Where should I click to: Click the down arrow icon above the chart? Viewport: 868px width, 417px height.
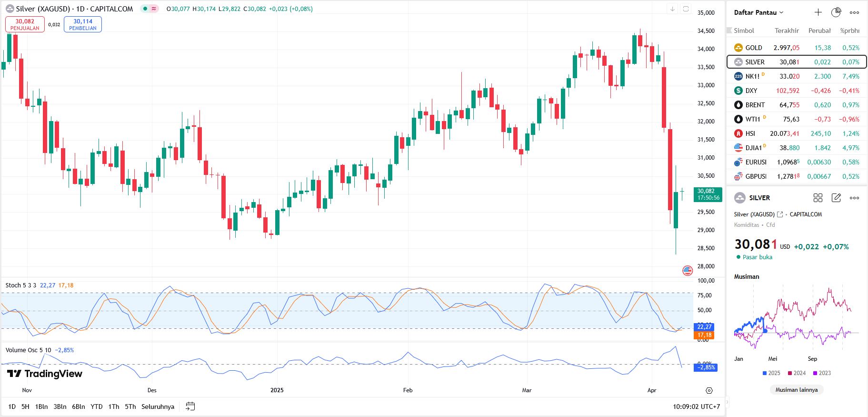coord(672,9)
